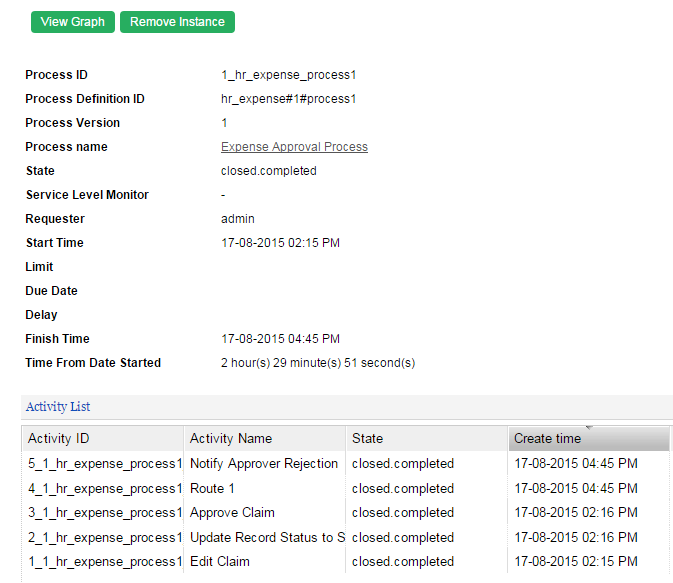Screen dimensions: 673x583
Task: Click the Route 1 activity name
Action: pos(213,489)
